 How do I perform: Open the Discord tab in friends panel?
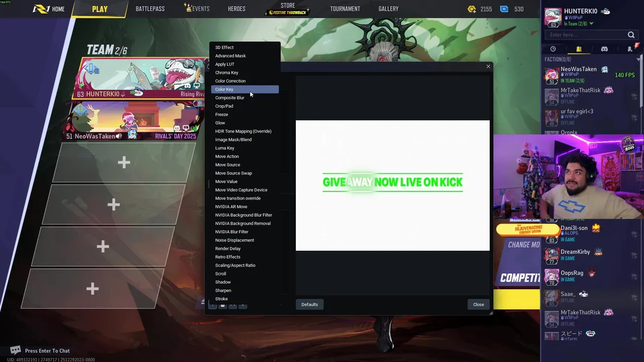coord(604,49)
